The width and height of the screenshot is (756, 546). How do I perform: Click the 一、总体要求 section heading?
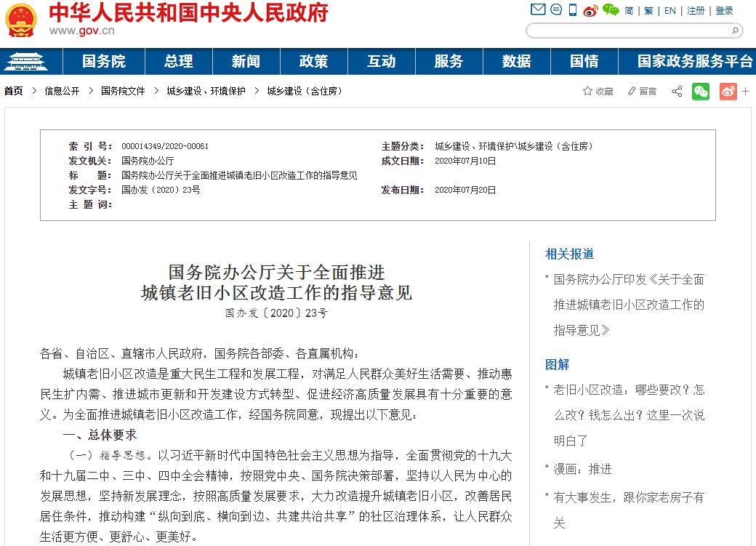pos(100,435)
